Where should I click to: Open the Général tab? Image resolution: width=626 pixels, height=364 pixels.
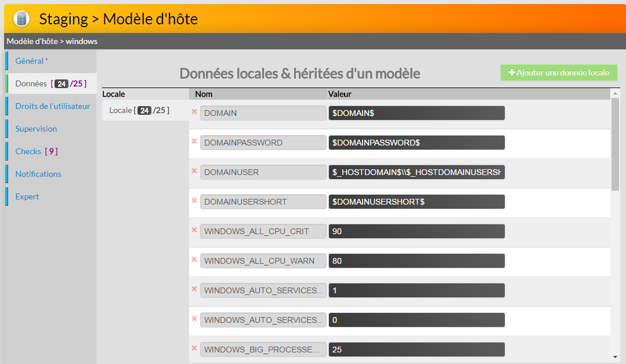coord(30,61)
